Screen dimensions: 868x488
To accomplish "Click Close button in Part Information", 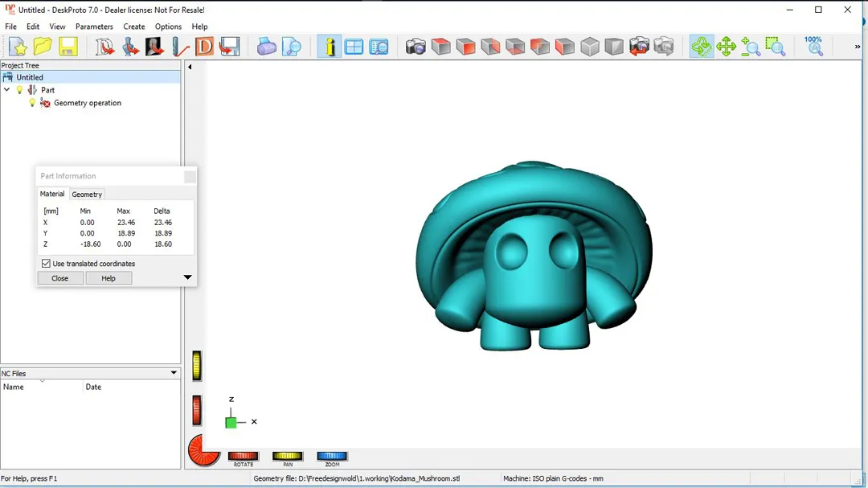I will coord(59,278).
